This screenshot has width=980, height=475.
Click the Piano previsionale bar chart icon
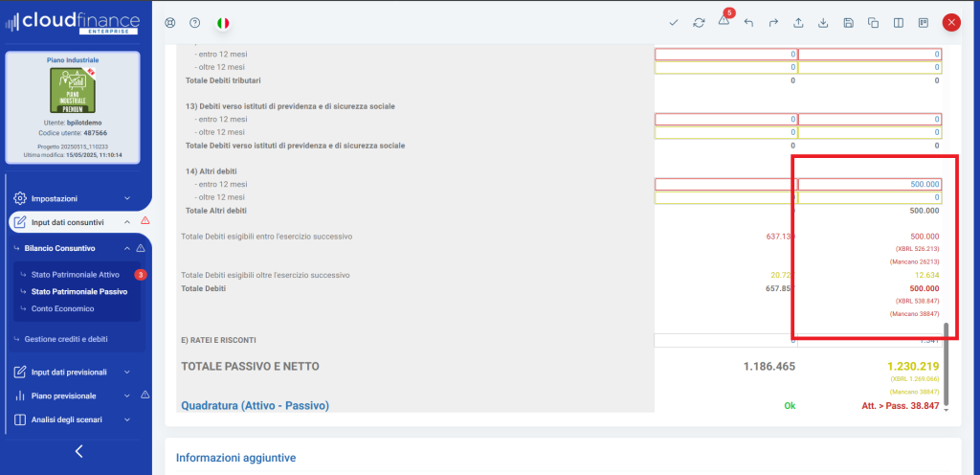tap(20, 396)
